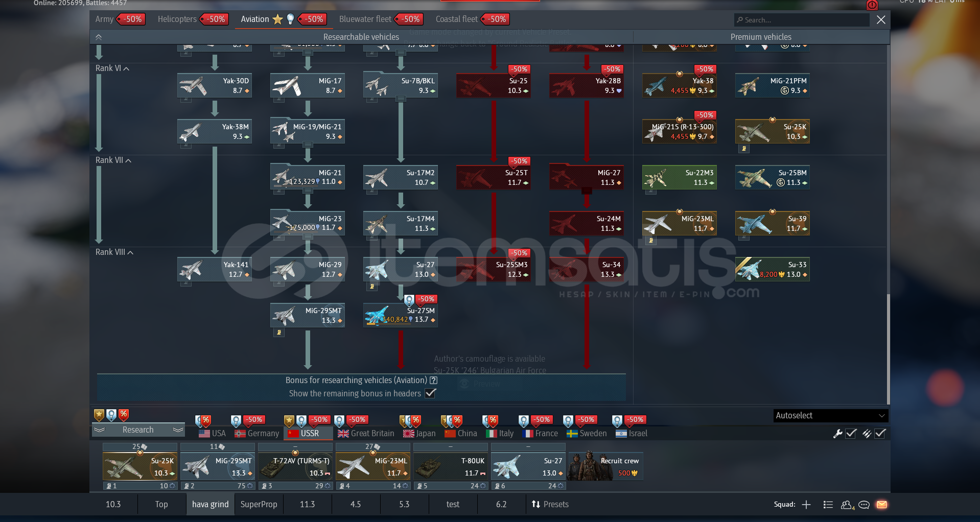Select the Su-17M2 aircraft card

pos(401,178)
